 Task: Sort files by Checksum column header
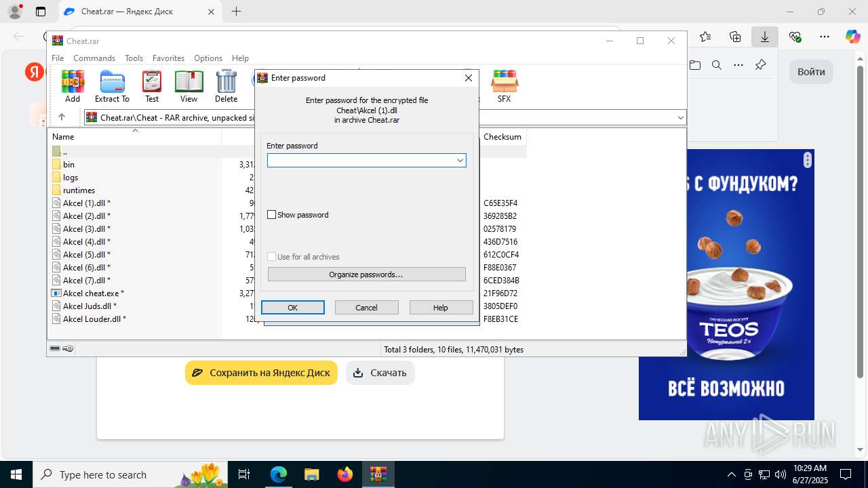pyautogui.click(x=502, y=137)
